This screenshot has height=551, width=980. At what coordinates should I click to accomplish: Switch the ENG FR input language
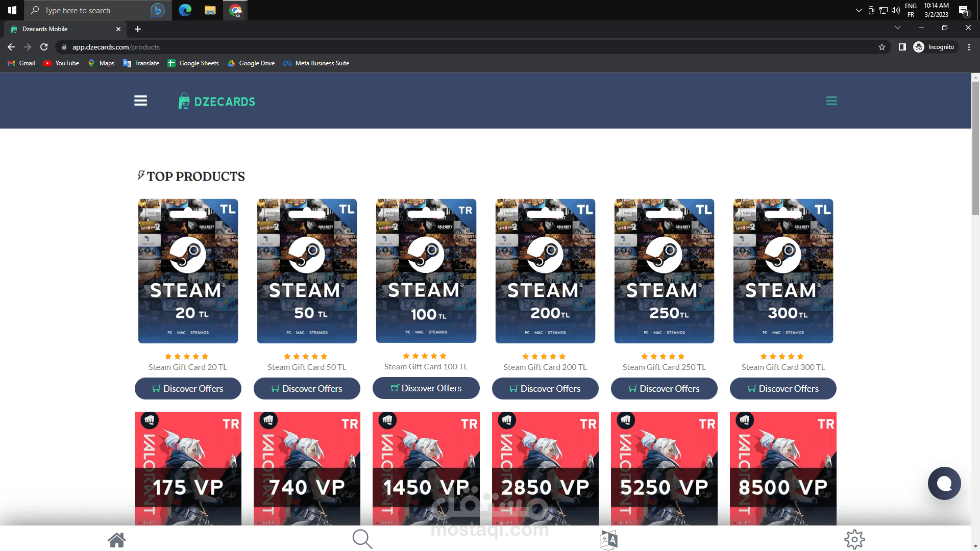(x=911, y=10)
